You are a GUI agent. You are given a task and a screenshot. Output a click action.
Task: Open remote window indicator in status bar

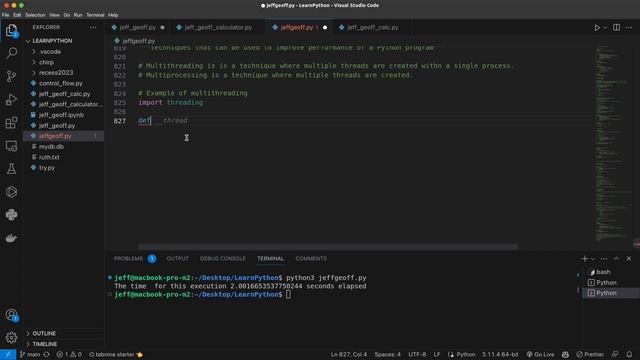8,354
